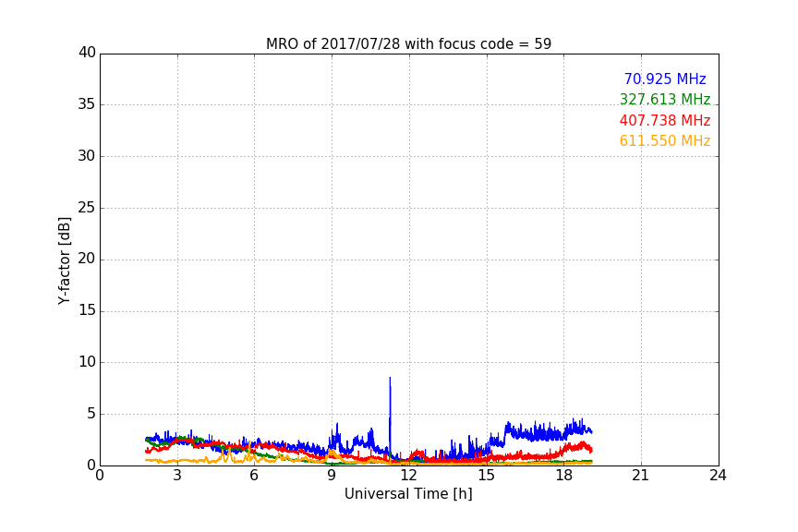Viewport: 798px width, 532px height.
Task: Click the plot title 'MRO of 2017/07/28 with focus code = 59'
Action: (408, 44)
